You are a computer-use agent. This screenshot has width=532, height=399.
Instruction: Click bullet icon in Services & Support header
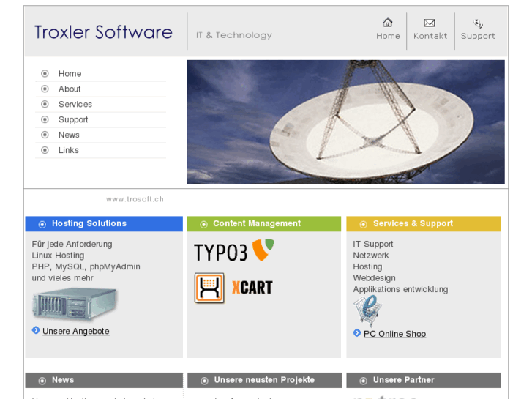[x=364, y=224]
